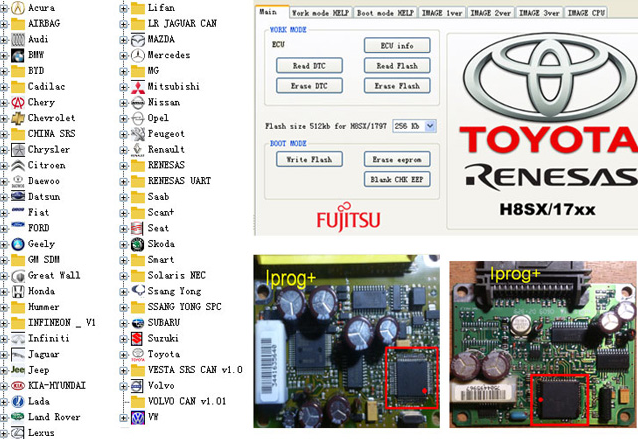Click the Mitsubishi diamonds icon
Screen dimensions: 638x439
(138, 87)
